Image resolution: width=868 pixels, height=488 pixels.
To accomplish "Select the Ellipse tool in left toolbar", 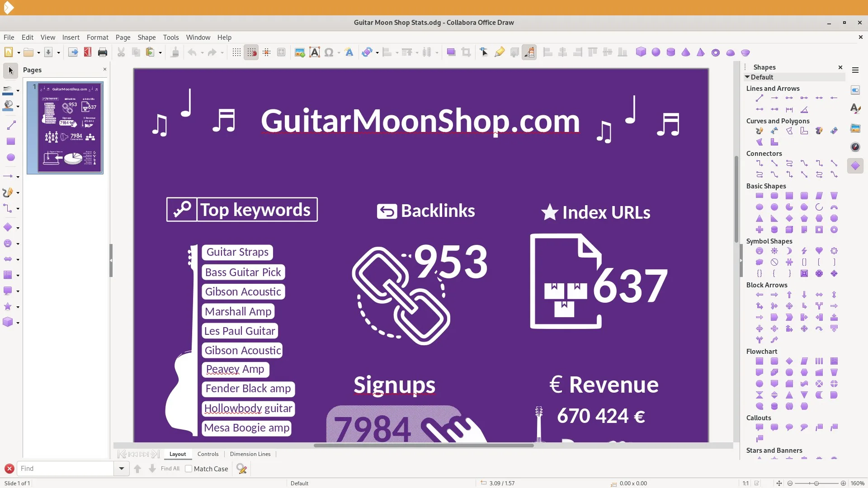I will pyautogui.click(x=11, y=157).
